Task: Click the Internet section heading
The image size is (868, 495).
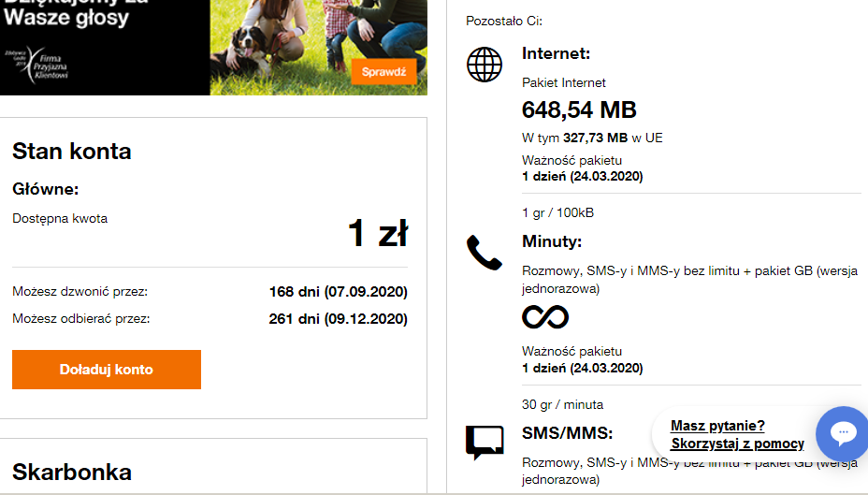Action: pyautogui.click(x=556, y=53)
